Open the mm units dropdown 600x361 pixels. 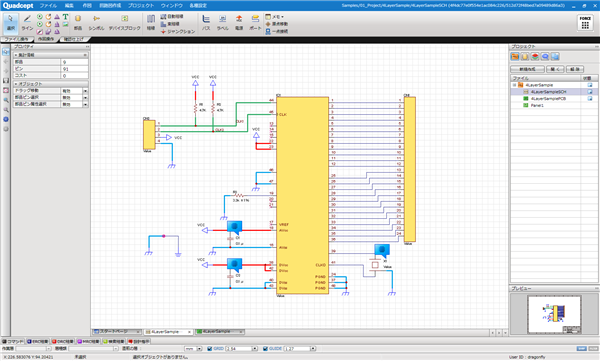(199, 349)
